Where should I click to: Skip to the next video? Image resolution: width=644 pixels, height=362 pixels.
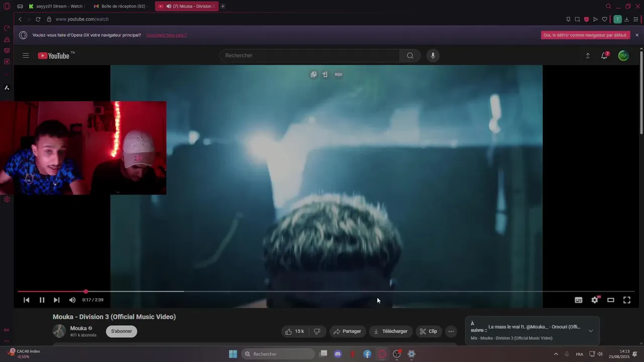[56, 300]
